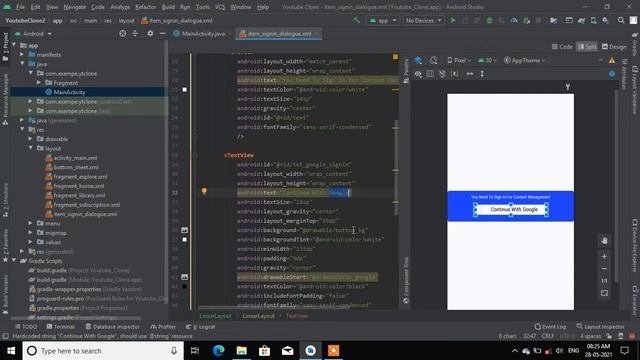Viewport: 640px width, 360px height.
Task: Reset preview zoom to 1:1
Action: click(x=604, y=281)
